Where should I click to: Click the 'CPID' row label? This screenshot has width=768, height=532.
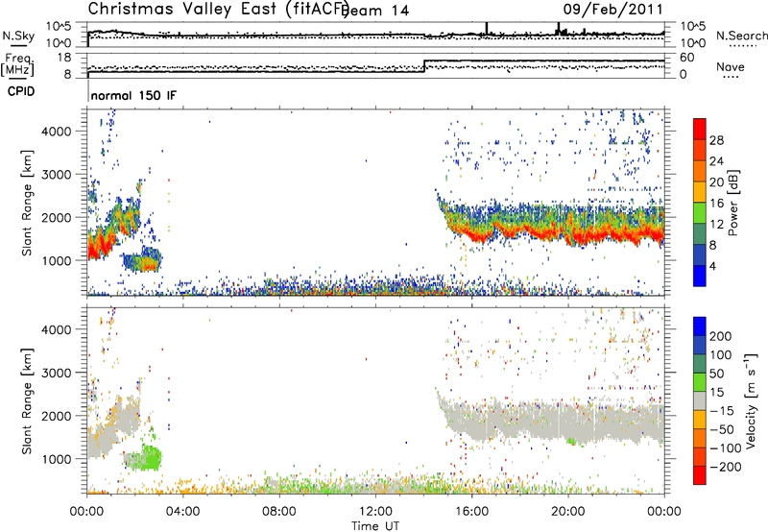(x=21, y=91)
